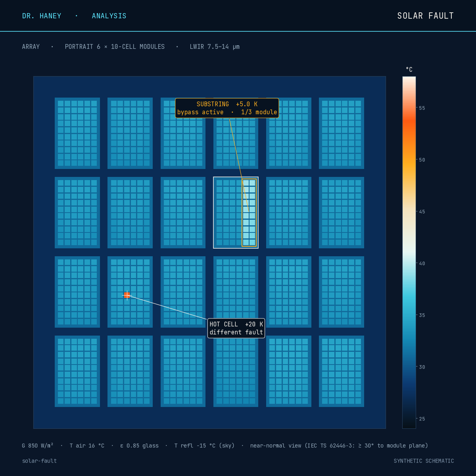Click the 55 tick on the temperature scale
The image size is (476, 476).
click(422, 108)
